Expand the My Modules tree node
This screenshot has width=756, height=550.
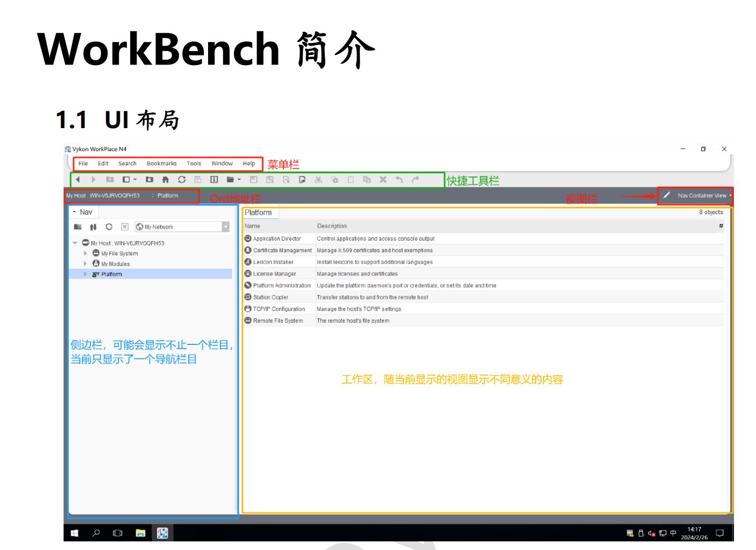pyautogui.click(x=85, y=264)
